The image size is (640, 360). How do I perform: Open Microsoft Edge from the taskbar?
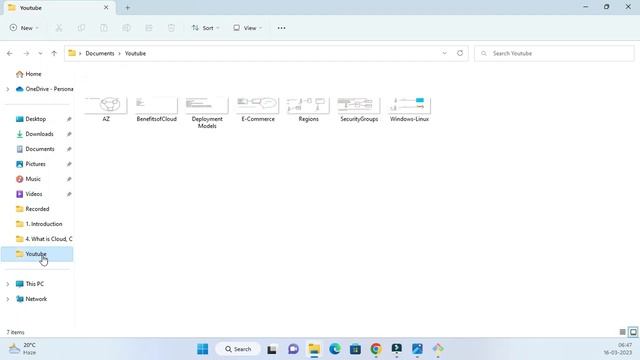click(x=335, y=349)
